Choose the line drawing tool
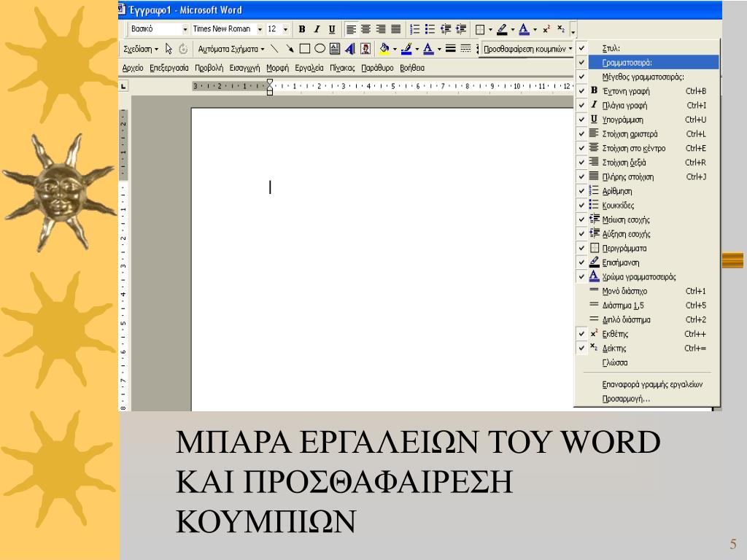The width and height of the screenshot is (747, 560). pyautogui.click(x=274, y=49)
